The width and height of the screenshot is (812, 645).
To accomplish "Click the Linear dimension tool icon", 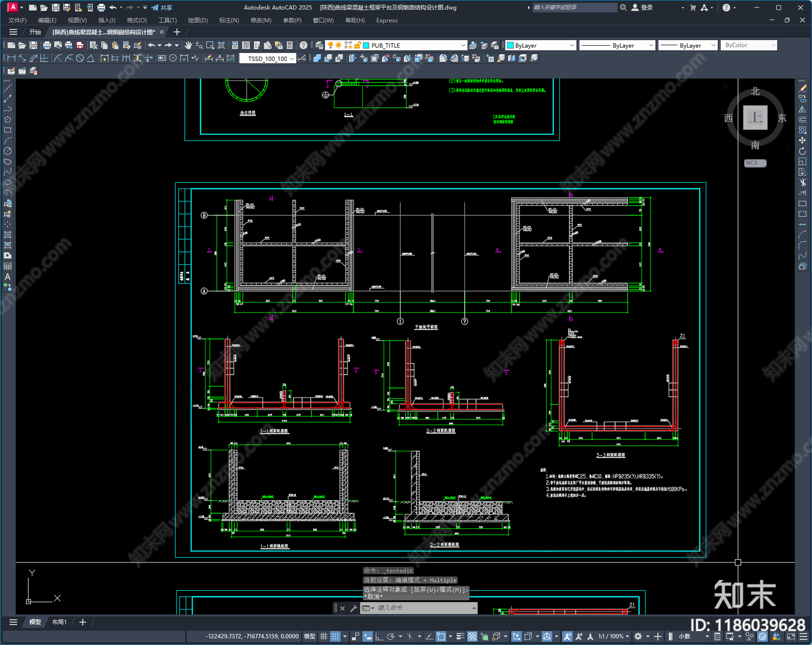I will coord(11,58).
